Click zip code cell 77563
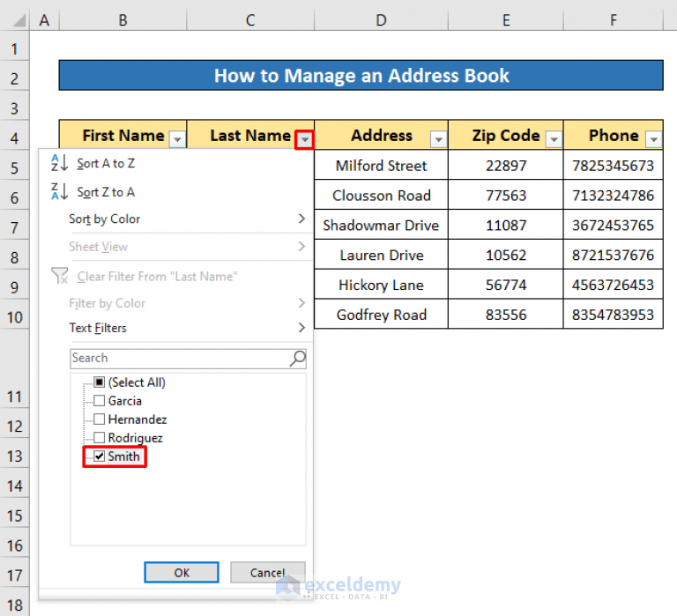Screen dimensions: 677x616 (506, 195)
